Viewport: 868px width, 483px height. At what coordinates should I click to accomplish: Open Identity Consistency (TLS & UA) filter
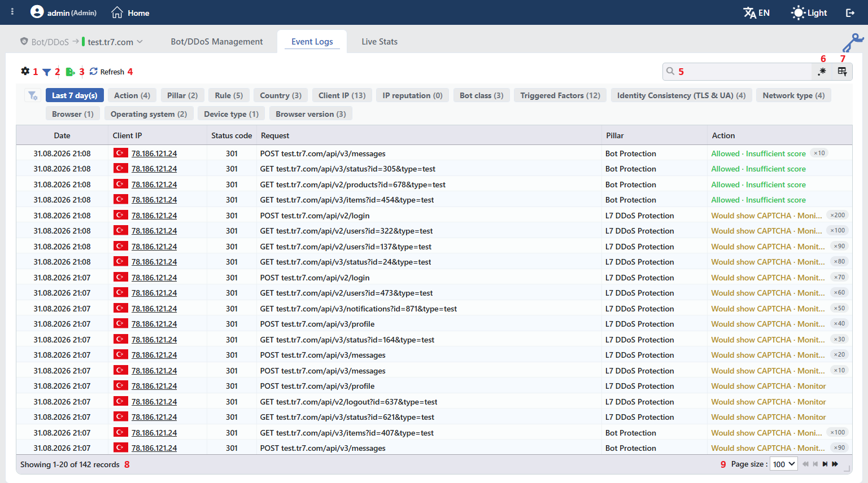[681, 95]
